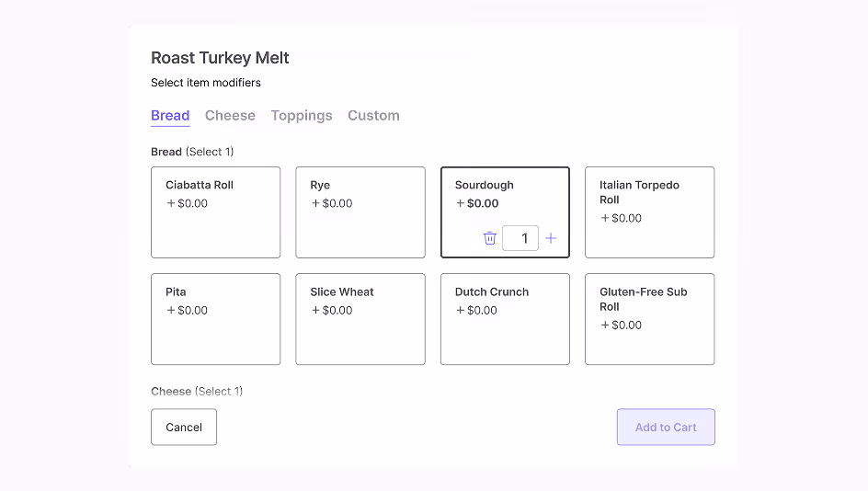Open the Cheese tab
The height and width of the screenshot is (491, 868).
click(x=230, y=116)
